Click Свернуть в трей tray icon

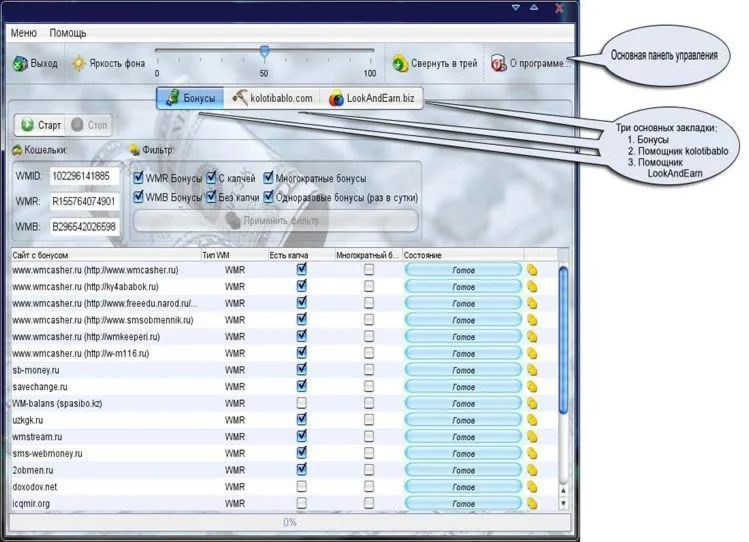(x=400, y=63)
